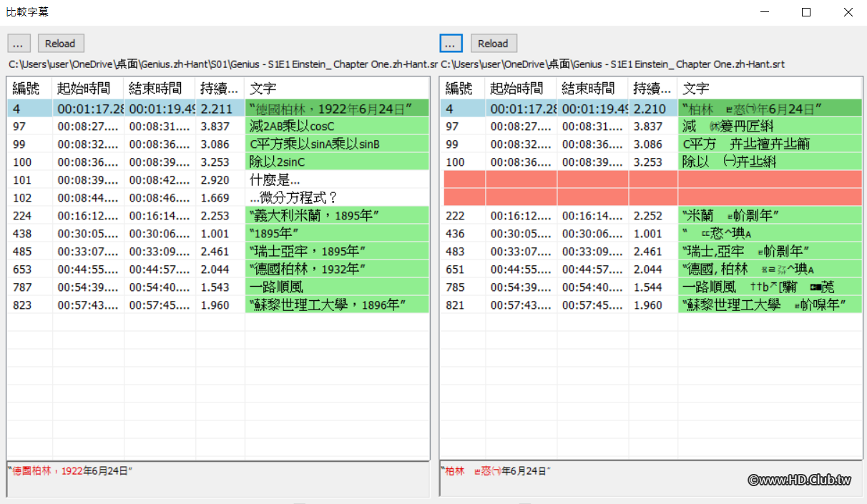
Task: Click the left file path label
Action: coord(222,64)
